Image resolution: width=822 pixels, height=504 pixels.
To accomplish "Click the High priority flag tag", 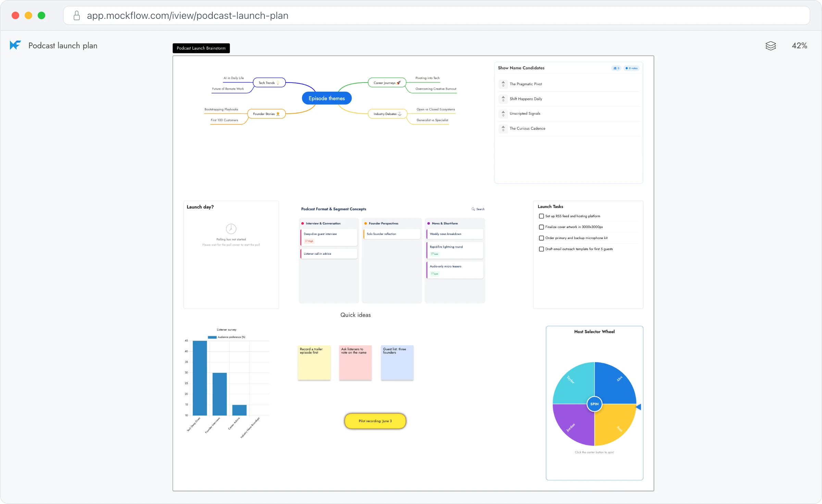I will pyautogui.click(x=309, y=241).
